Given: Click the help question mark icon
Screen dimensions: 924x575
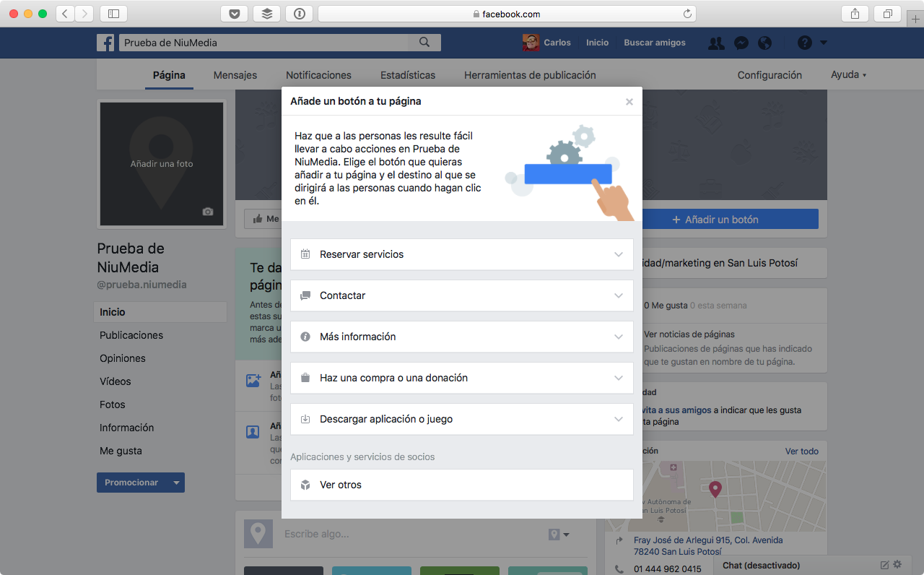Looking at the screenshot, I should 805,43.
